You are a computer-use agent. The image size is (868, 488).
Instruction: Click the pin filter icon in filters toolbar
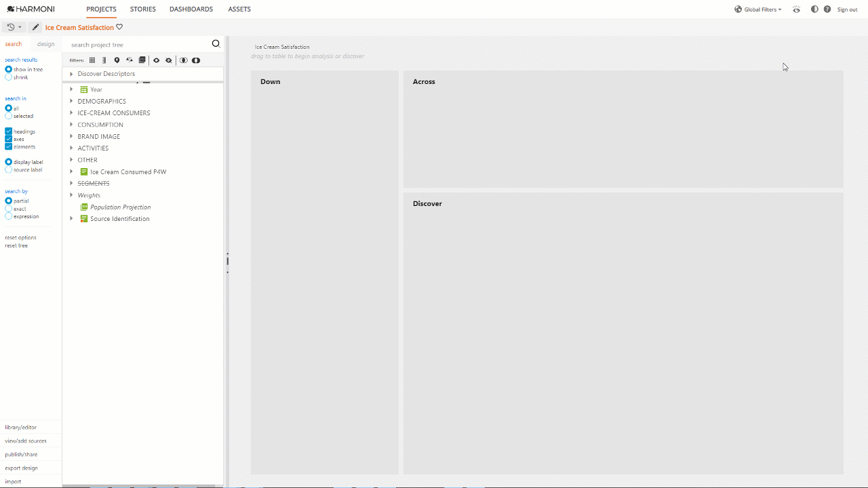pyautogui.click(x=116, y=60)
